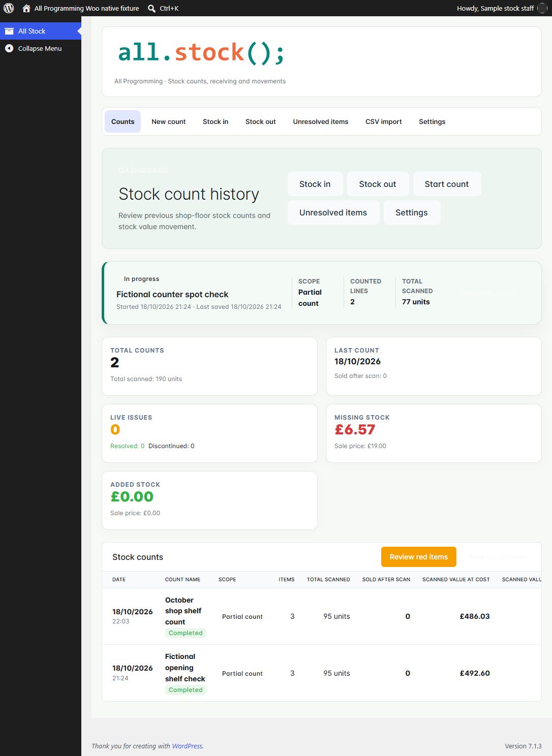Click the Last Count date 18/10/2026
Viewport: 552px width, 756px height.
click(357, 362)
